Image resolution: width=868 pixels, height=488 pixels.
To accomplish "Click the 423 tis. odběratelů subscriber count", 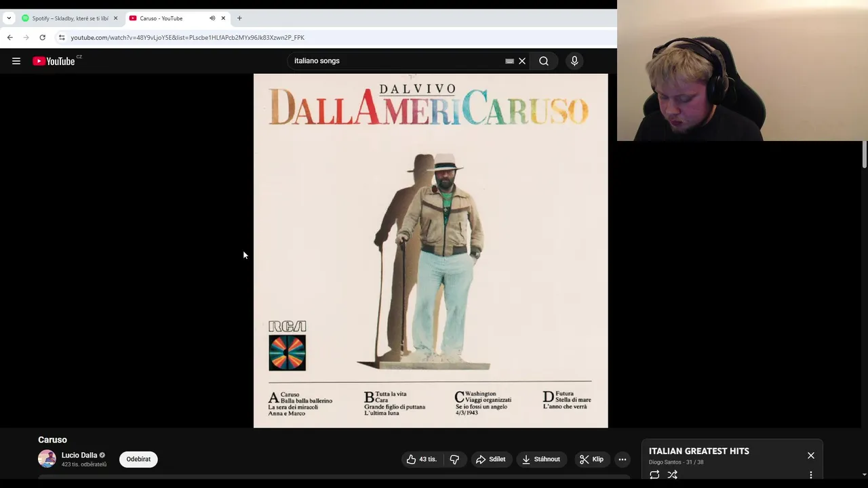I will (84, 465).
